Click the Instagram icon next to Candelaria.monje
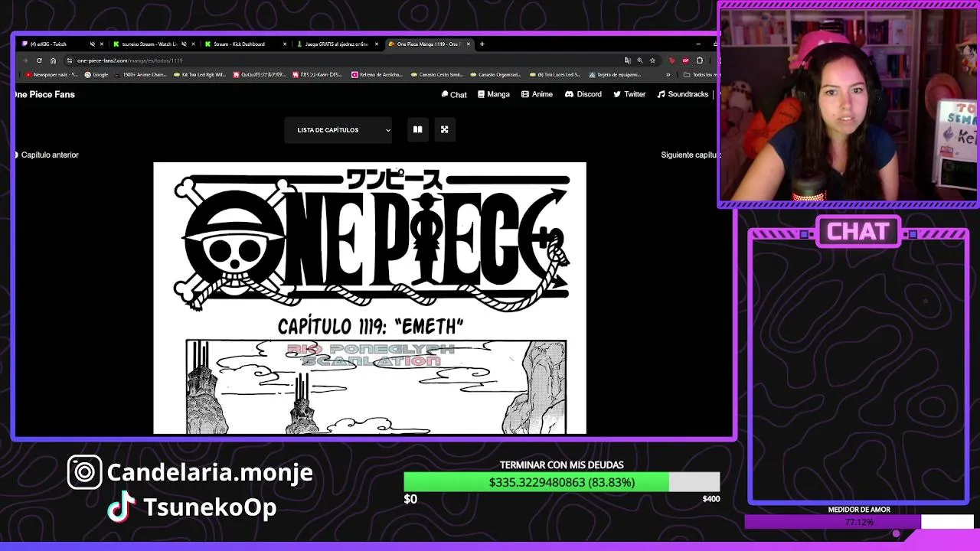 [84, 472]
